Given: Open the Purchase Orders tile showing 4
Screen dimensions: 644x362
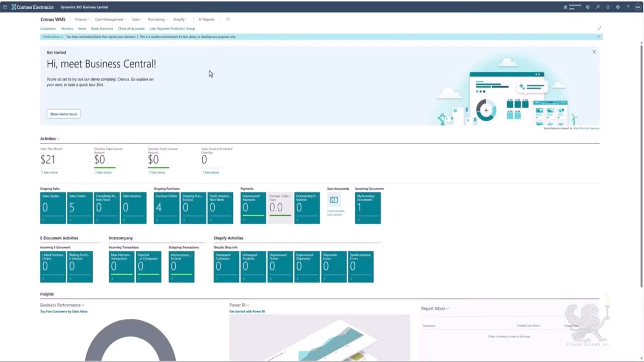Looking at the screenshot, I should [167, 208].
